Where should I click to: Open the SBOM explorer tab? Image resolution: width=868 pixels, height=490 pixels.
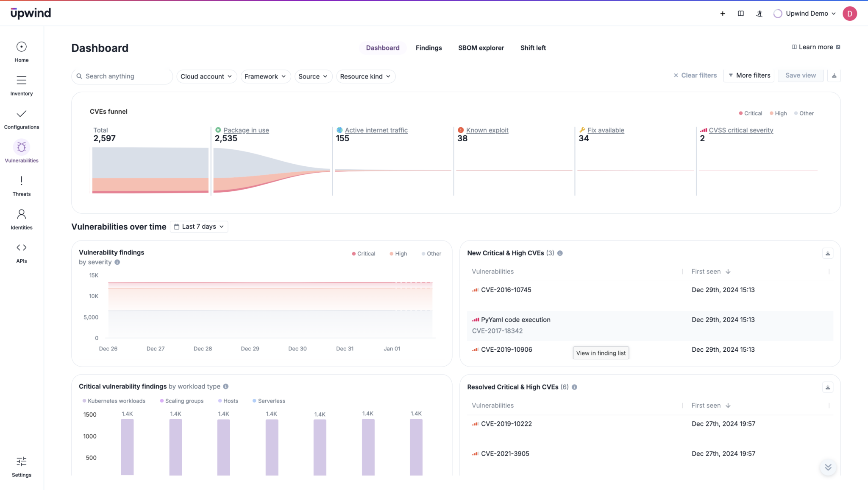point(481,48)
